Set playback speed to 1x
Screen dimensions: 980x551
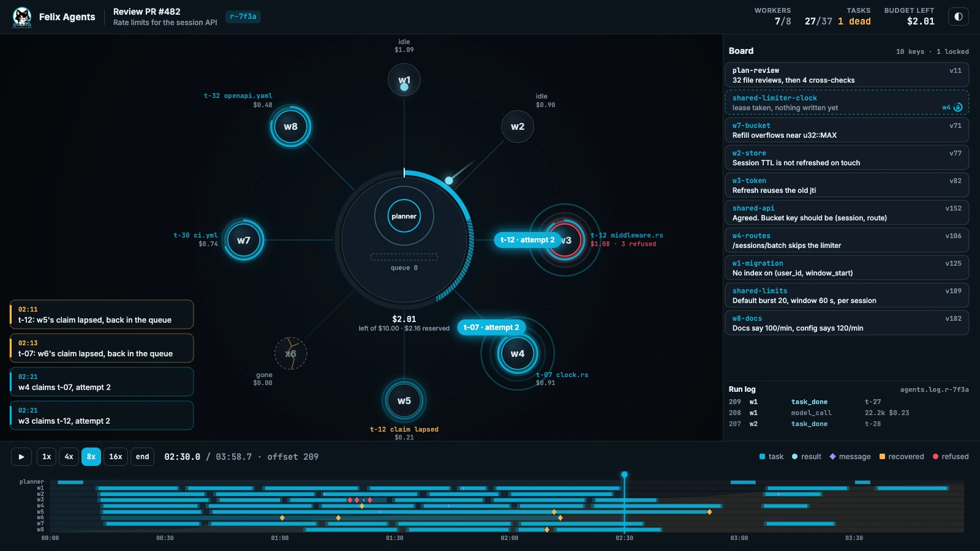click(47, 457)
